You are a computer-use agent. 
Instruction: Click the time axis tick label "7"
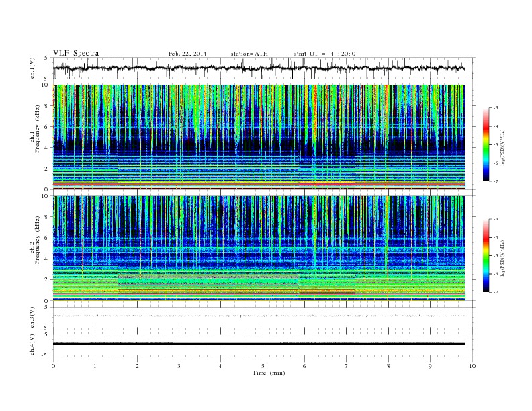pos(347,366)
